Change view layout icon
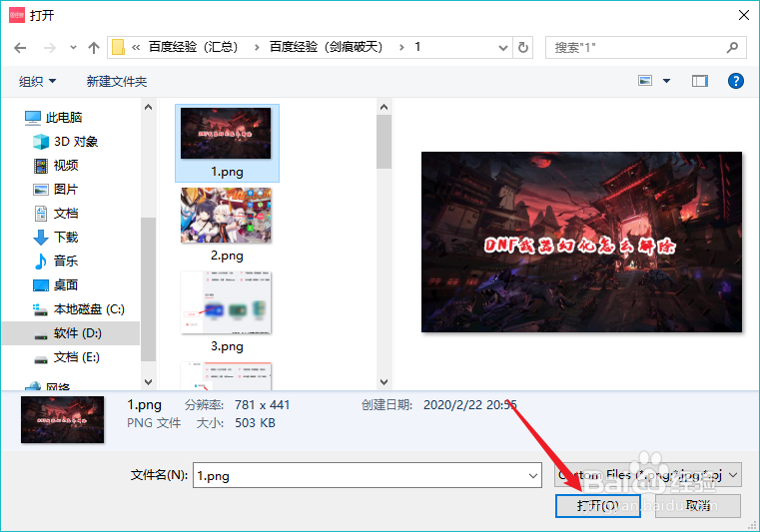This screenshot has width=760, height=532. (645, 81)
